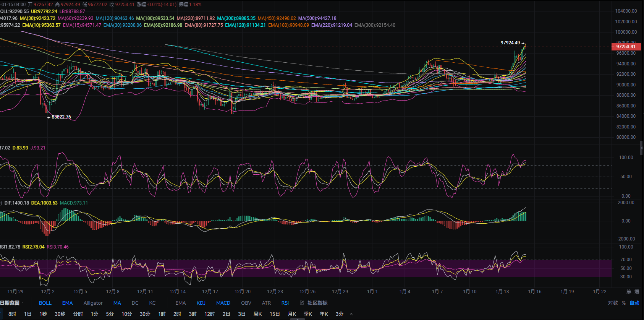Choose the 3分 timeframe
The height and width of the screenshot is (320, 644).
[339, 314]
